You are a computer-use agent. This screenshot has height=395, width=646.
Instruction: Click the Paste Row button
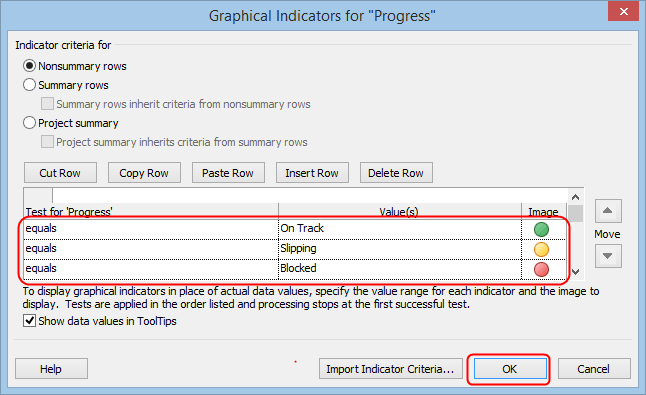[228, 173]
